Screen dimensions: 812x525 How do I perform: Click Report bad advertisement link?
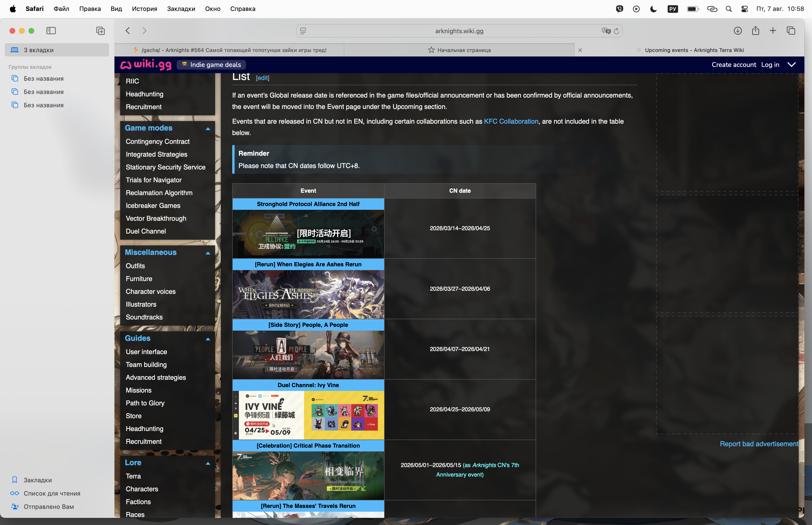[x=759, y=444]
